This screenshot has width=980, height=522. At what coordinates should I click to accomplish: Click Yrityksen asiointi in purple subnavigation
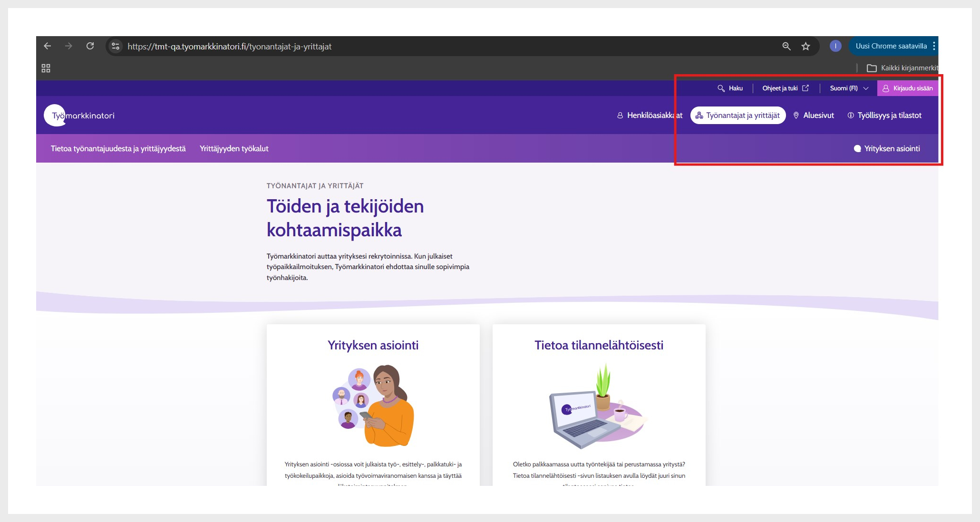pyautogui.click(x=887, y=149)
